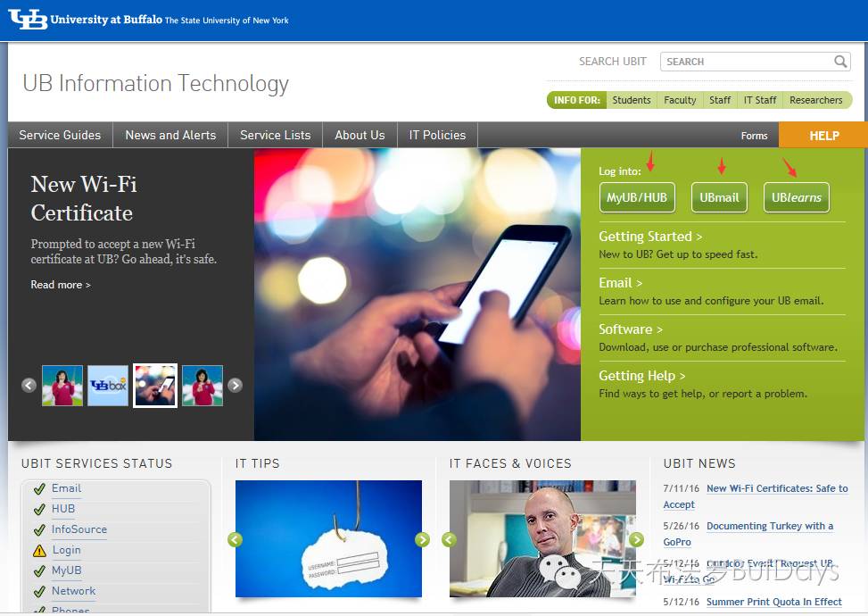This screenshot has height=616, width=868.
Task: Click the search magnifier icon
Action: click(x=840, y=62)
